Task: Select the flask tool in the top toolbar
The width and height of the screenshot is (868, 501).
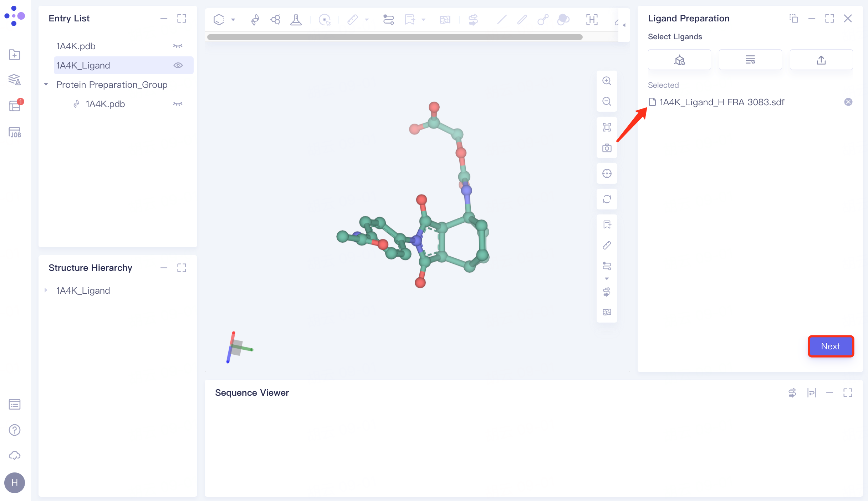Action: pos(296,20)
